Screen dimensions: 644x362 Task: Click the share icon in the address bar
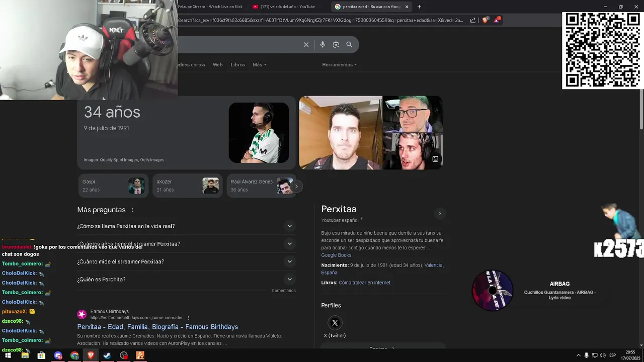pyautogui.click(x=473, y=20)
